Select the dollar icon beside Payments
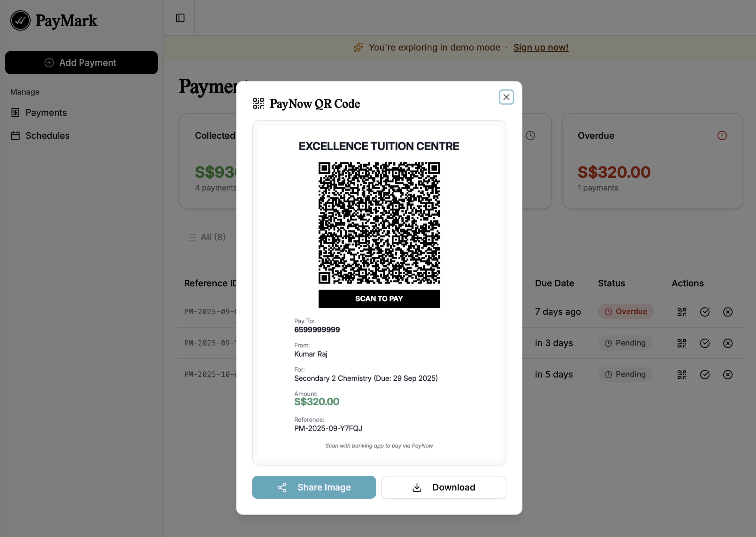Screen dimensions: 756x537 pyautogui.click(x=15, y=113)
